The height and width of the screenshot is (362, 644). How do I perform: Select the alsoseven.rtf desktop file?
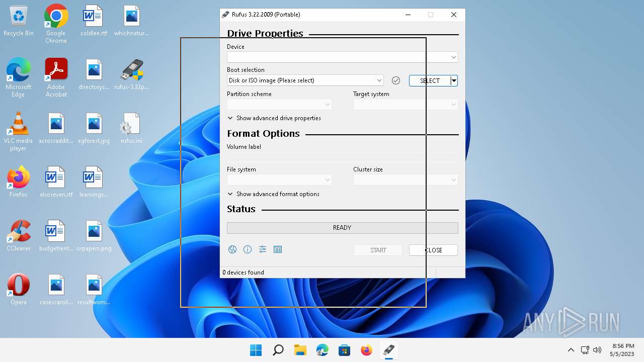pyautogui.click(x=56, y=183)
